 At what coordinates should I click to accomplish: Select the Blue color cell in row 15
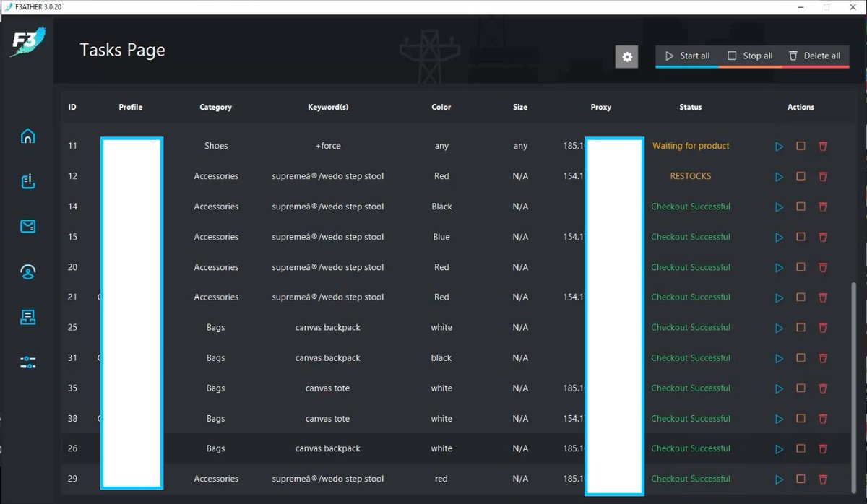441,237
